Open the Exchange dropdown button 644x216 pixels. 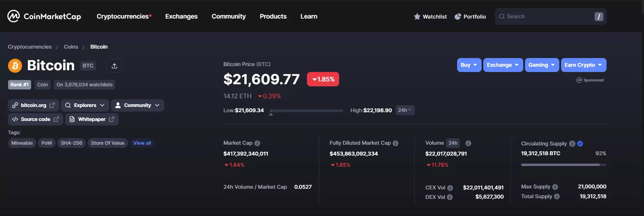point(503,65)
